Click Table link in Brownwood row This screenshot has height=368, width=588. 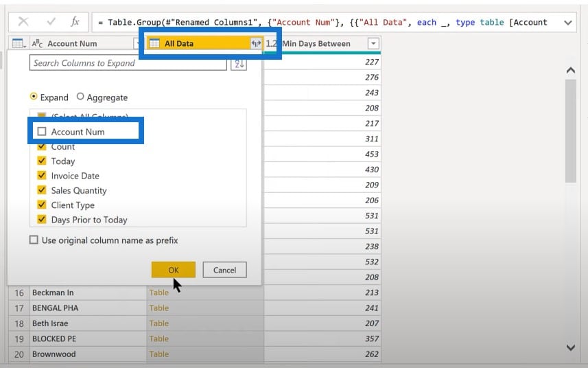click(159, 354)
